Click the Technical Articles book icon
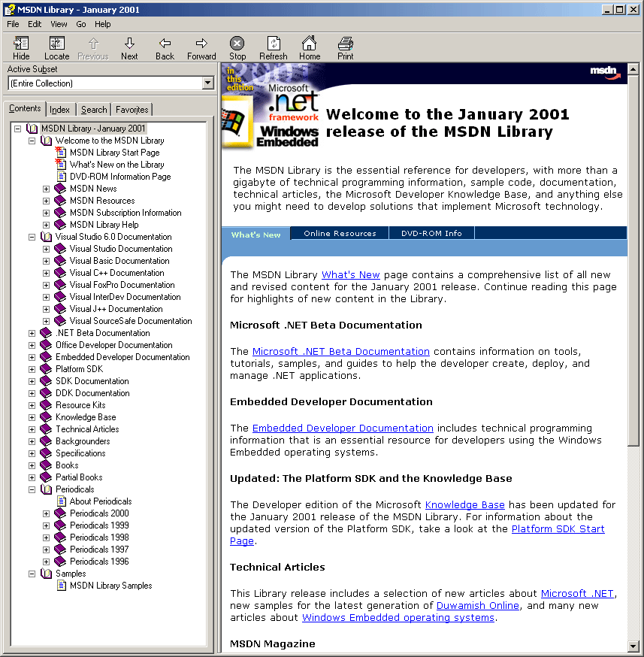 (46, 429)
